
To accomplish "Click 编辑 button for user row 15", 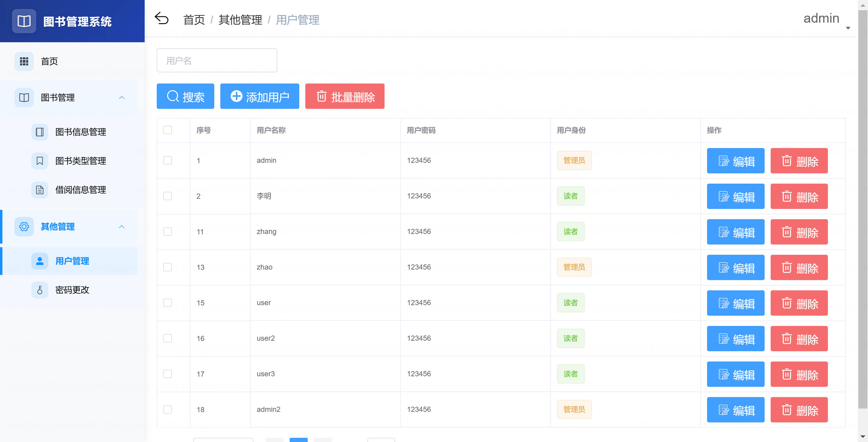I will pos(736,303).
